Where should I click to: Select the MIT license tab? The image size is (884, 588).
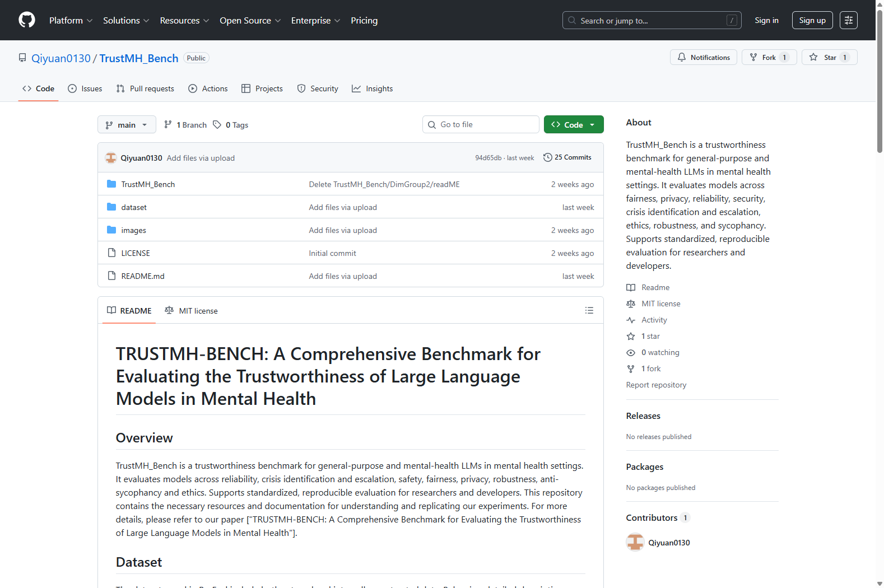point(191,310)
